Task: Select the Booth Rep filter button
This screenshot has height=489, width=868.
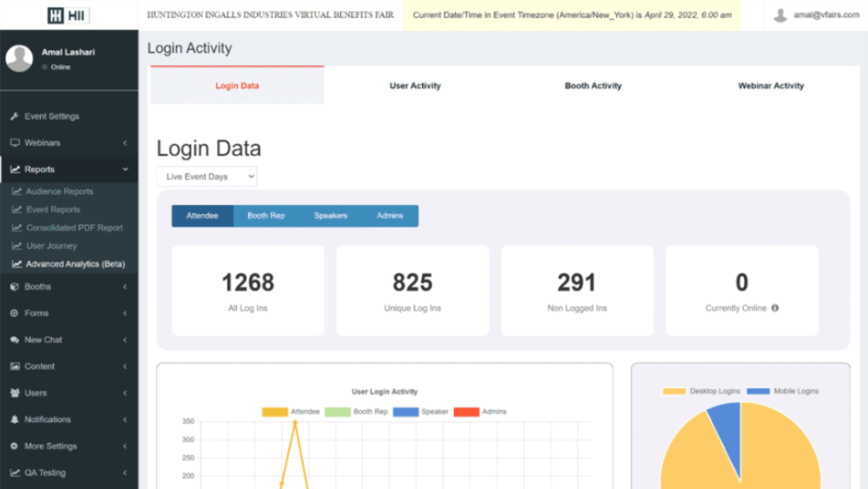Action: 266,215
